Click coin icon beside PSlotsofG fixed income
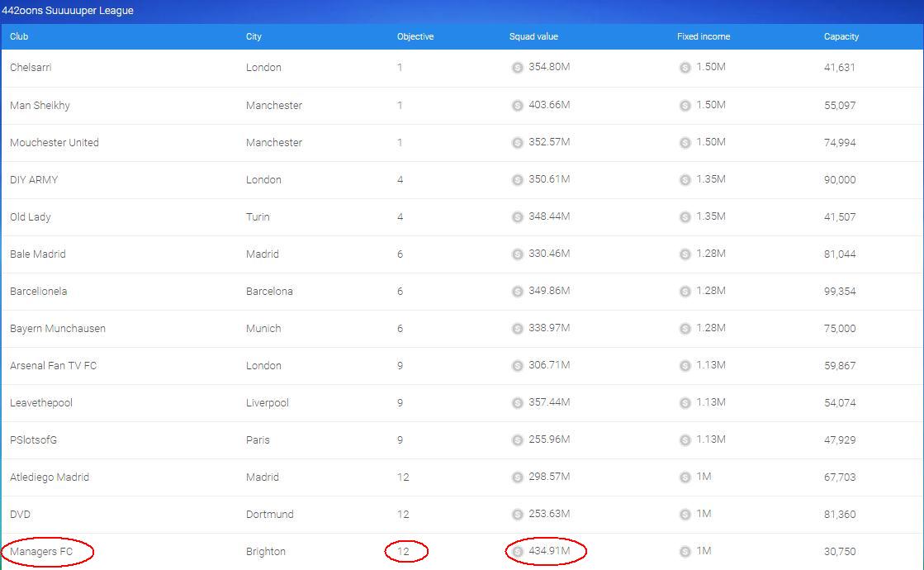The width and height of the screenshot is (924, 570). (685, 439)
